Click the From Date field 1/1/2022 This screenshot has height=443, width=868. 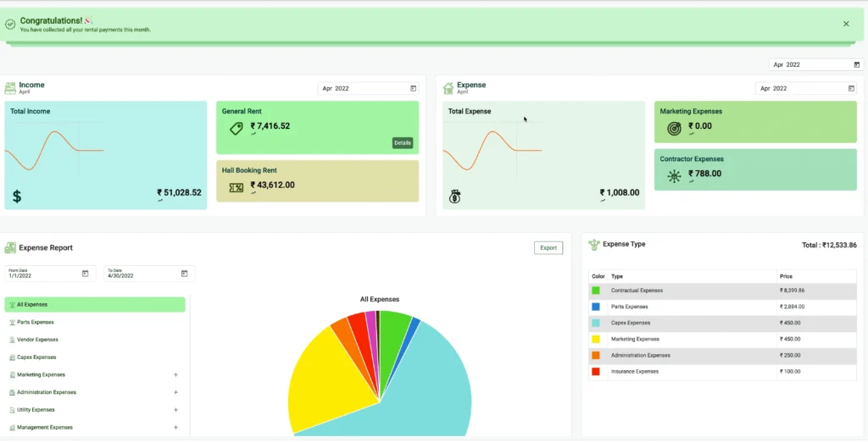[x=50, y=274]
